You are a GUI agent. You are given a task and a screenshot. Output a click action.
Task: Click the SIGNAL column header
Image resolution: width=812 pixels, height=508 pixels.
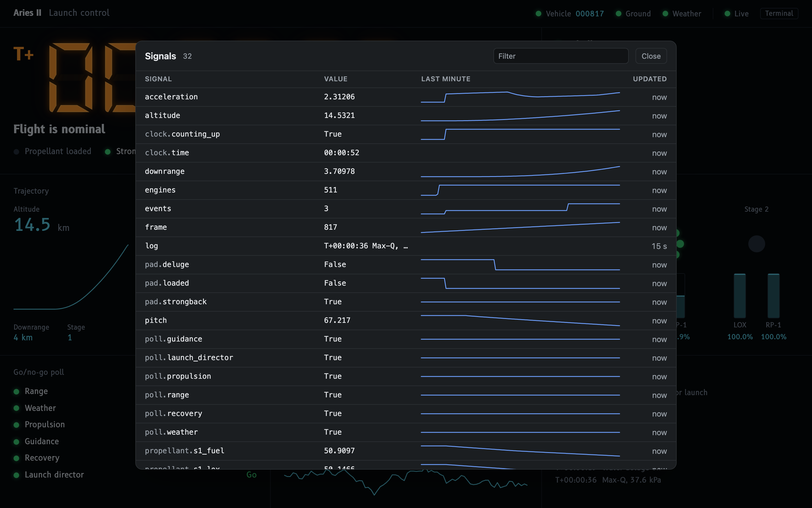pos(158,79)
